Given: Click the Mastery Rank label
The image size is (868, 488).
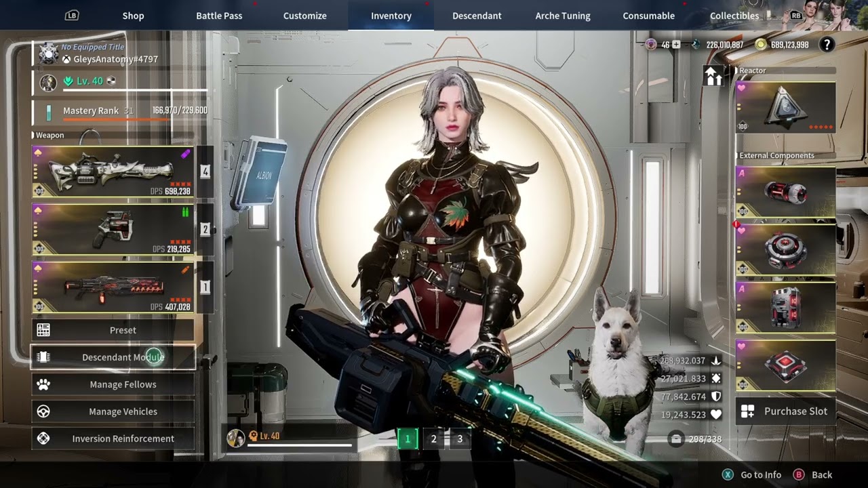Looking at the screenshot, I should [91, 110].
